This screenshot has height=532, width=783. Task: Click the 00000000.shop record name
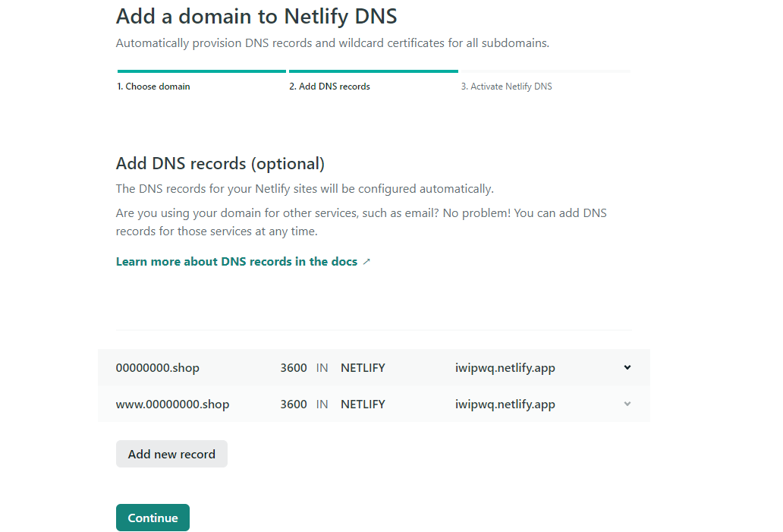coord(158,368)
